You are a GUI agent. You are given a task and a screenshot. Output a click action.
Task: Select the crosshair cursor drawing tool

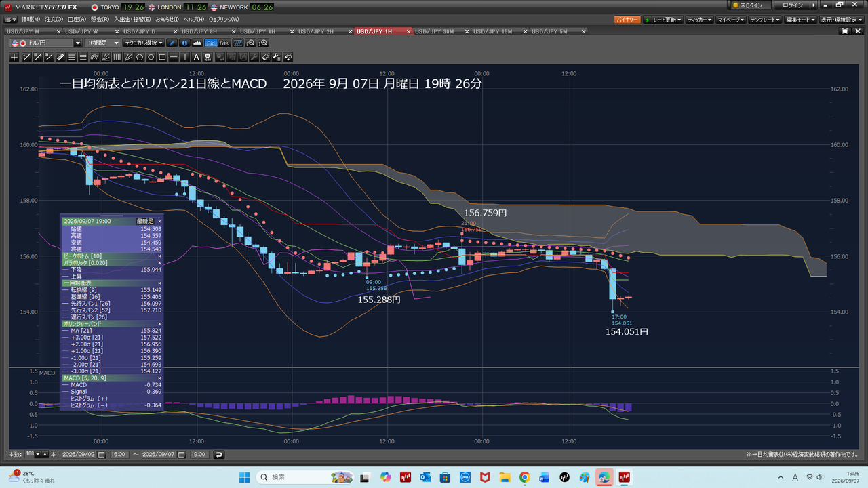(x=14, y=57)
